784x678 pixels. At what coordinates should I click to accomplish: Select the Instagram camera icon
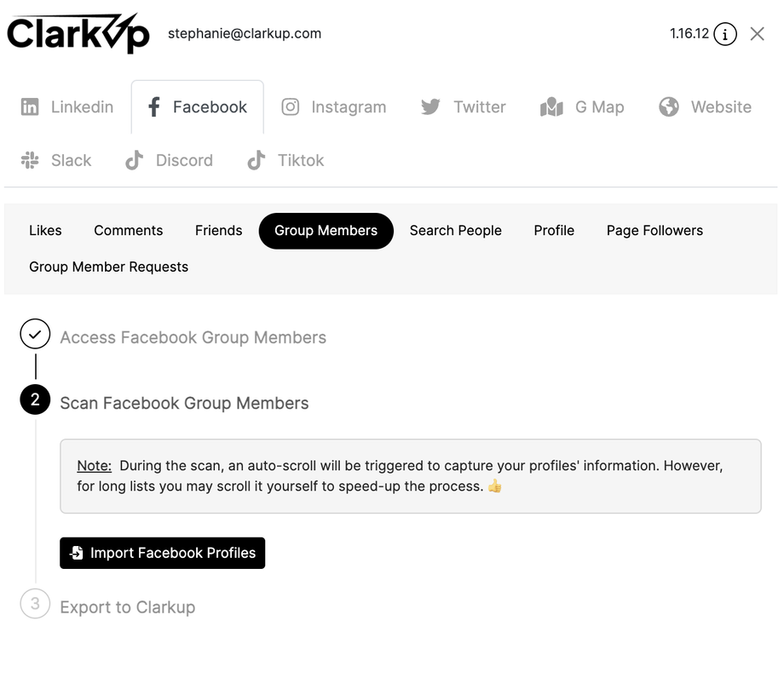(x=291, y=107)
